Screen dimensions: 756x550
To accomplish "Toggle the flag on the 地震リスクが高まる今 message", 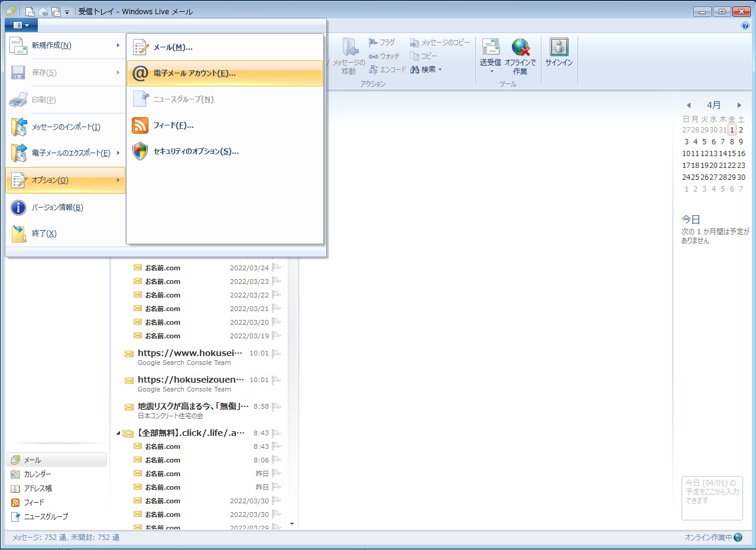I will coord(276,406).
